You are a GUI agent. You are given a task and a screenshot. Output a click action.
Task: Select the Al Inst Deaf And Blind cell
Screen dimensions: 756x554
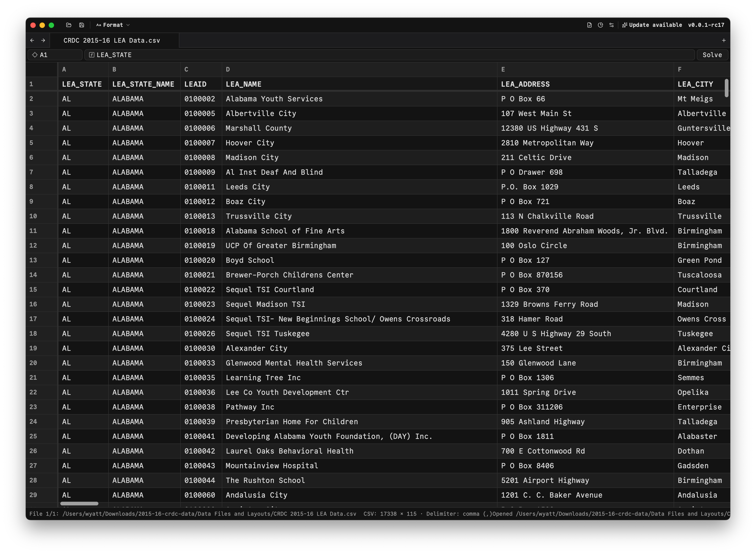pyautogui.click(x=359, y=172)
